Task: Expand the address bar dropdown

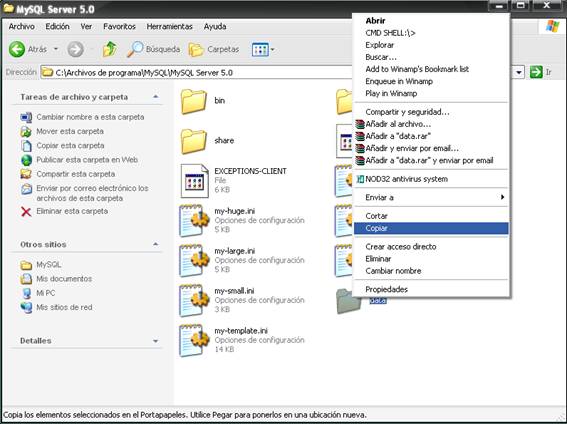Action: (519, 72)
